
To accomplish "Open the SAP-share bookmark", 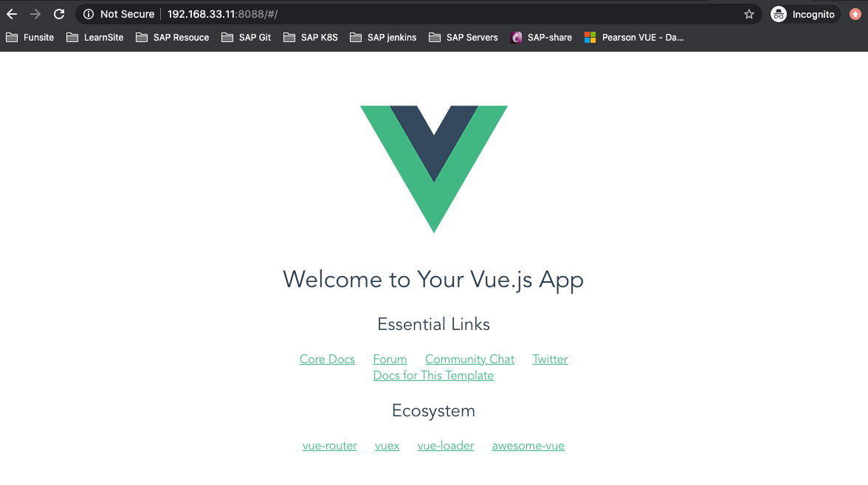I will [542, 38].
